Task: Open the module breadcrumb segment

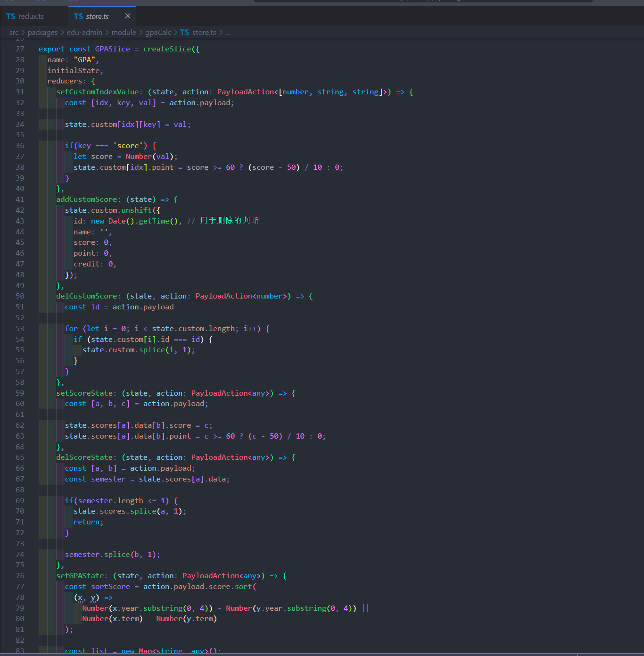Action: tap(124, 33)
